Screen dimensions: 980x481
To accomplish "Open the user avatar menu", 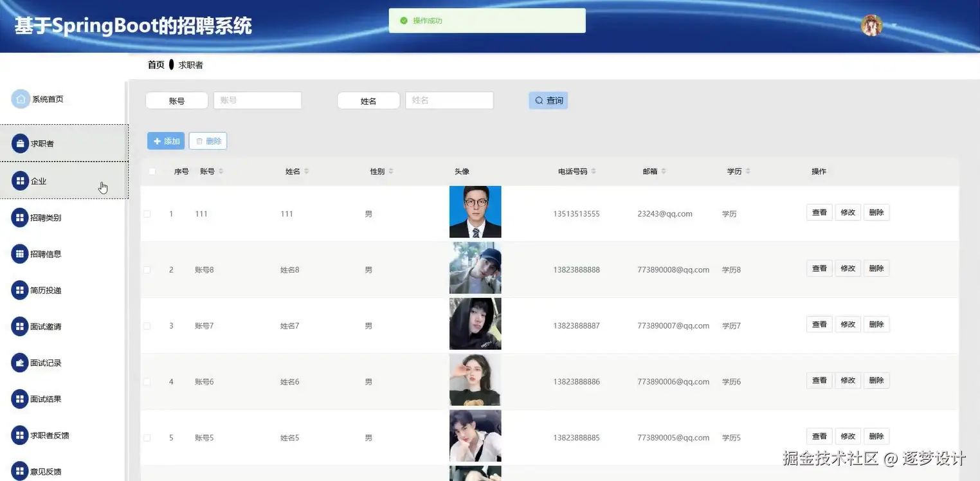I will [871, 25].
